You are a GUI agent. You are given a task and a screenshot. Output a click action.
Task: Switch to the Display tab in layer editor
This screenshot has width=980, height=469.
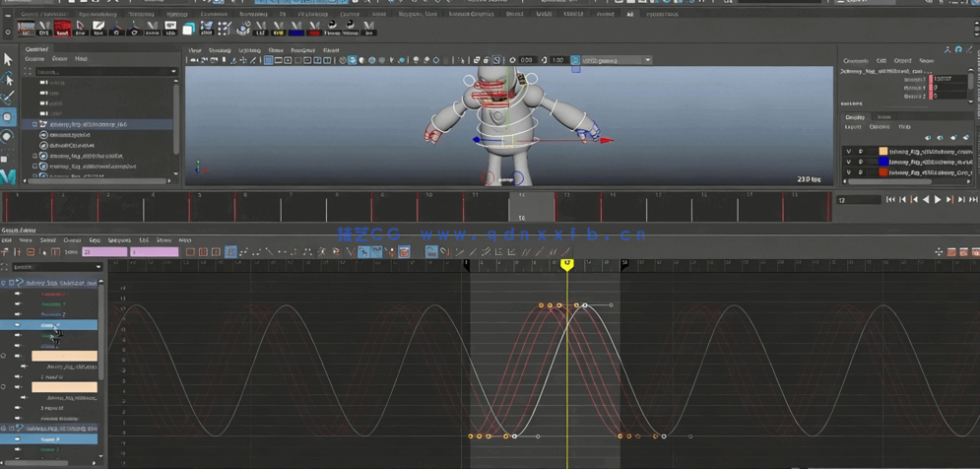(x=854, y=117)
